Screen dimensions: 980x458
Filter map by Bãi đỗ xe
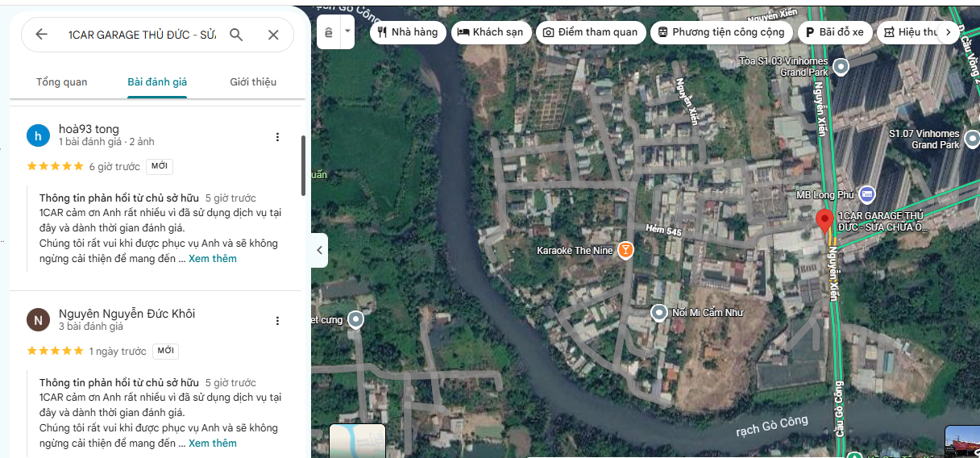pyautogui.click(x=834, y=32)
